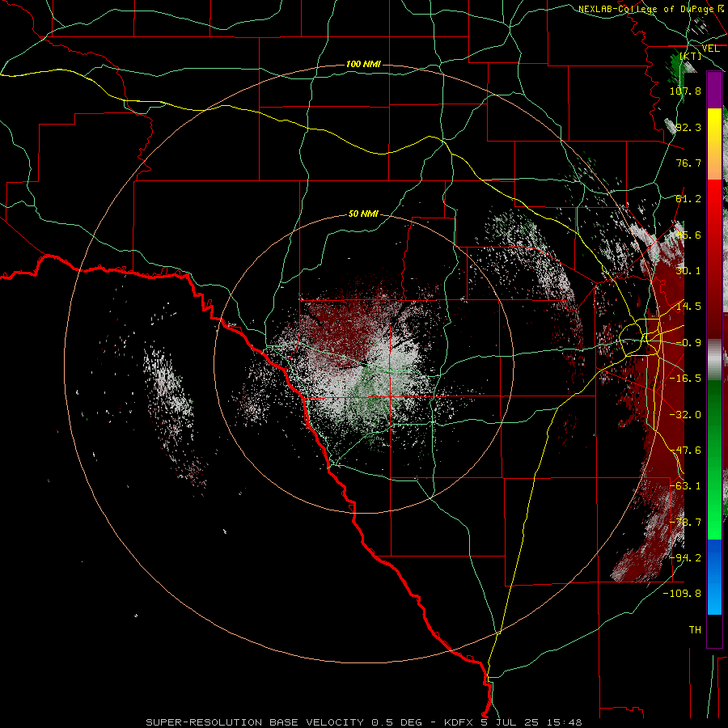Click the gray near-zero segment of the color bar
The image size is (728, 728).
pos(714,360)
